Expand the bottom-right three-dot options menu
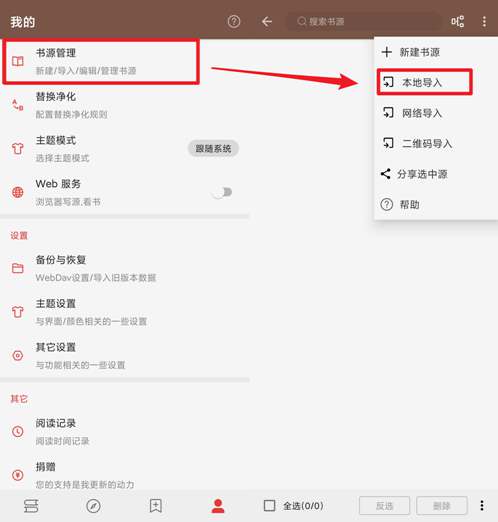498x522 pixels. point(482,506)
